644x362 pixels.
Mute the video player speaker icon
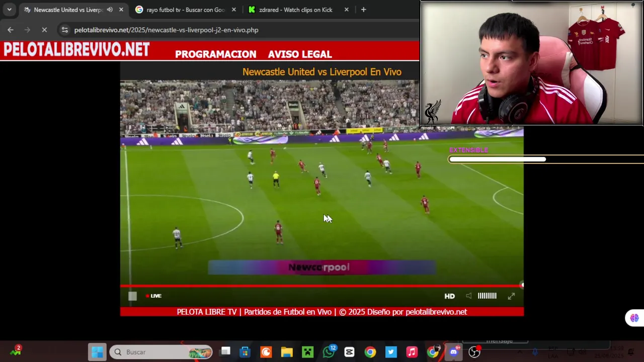click(468, 296)
